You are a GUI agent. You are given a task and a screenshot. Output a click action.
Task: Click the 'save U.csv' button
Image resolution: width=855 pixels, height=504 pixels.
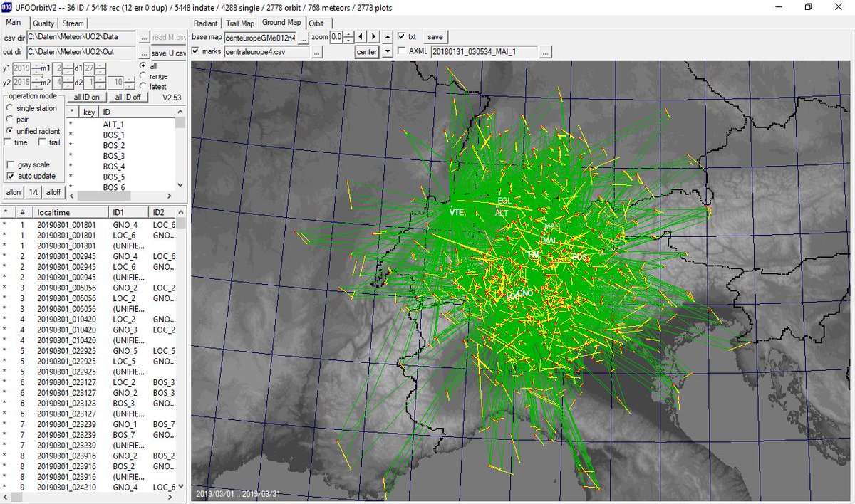coord(169,52)
